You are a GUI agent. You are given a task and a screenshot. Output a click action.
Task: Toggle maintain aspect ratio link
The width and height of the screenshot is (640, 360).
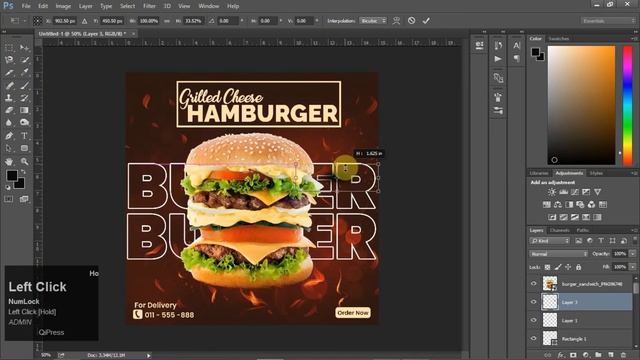[167, 21]
